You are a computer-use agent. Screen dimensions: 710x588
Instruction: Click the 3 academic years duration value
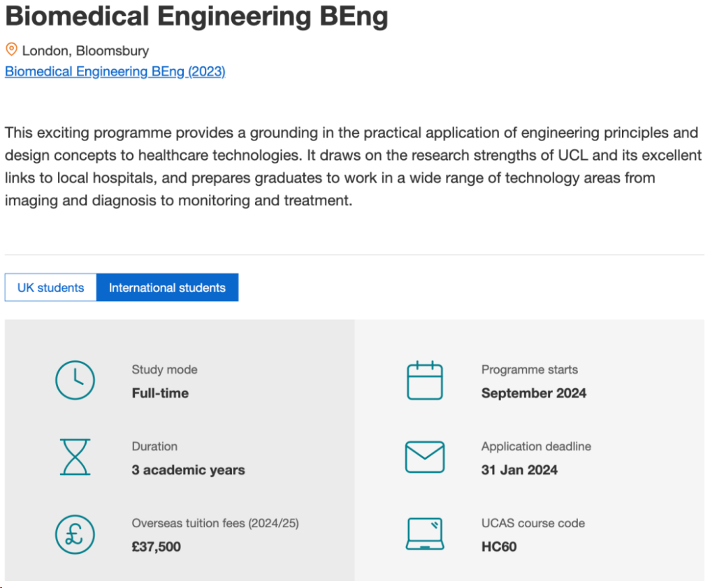(x=189, y=470)
